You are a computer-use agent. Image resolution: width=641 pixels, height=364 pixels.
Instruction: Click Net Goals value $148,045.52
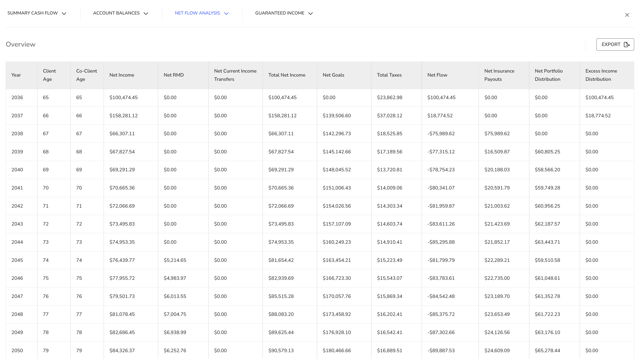(337, 170)
